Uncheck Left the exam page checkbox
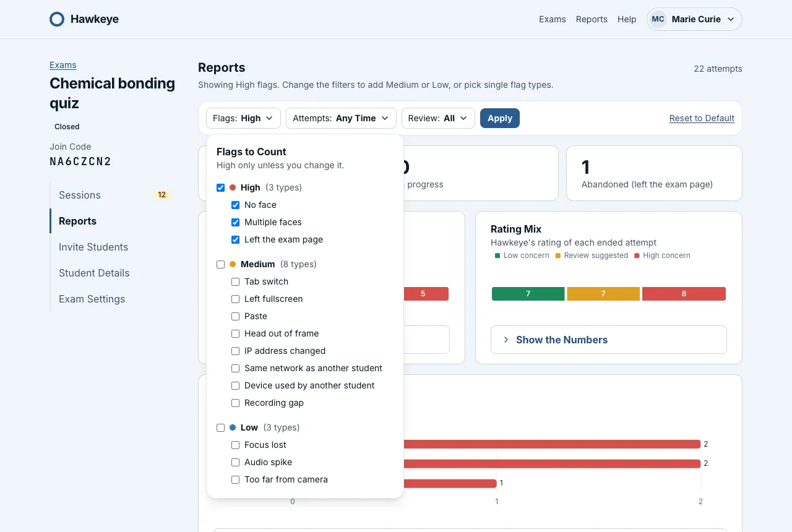The width and height of the screenshot is (792, 532). coord(236,239)
